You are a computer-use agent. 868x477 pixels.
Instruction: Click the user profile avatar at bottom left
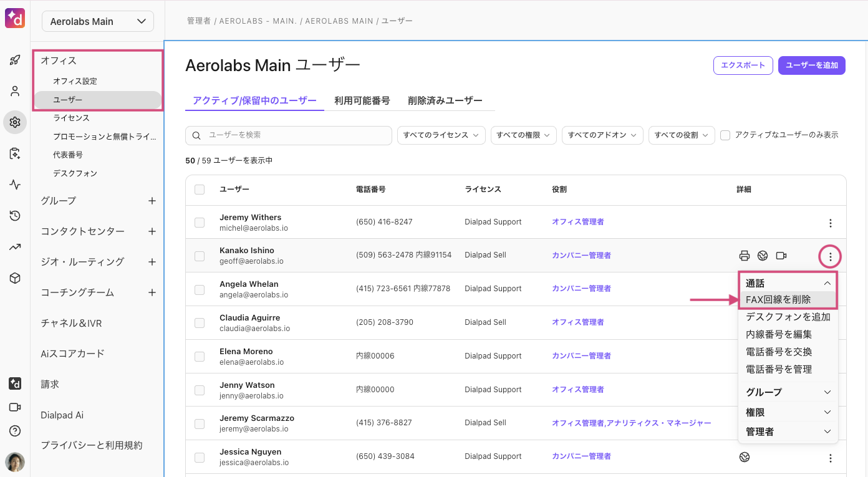point(15,462)
